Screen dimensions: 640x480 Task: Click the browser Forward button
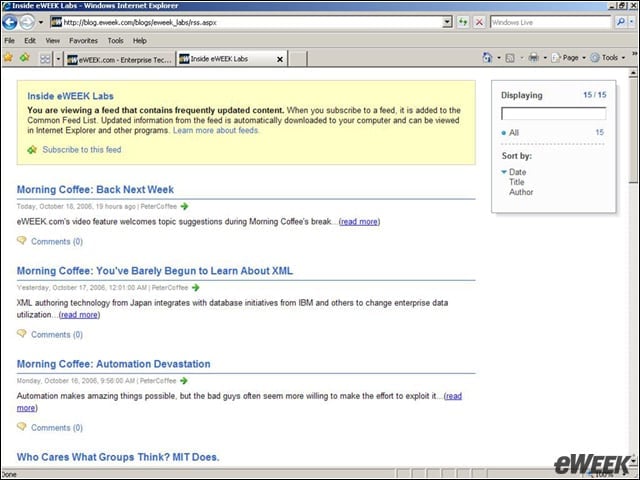[27, 22]
